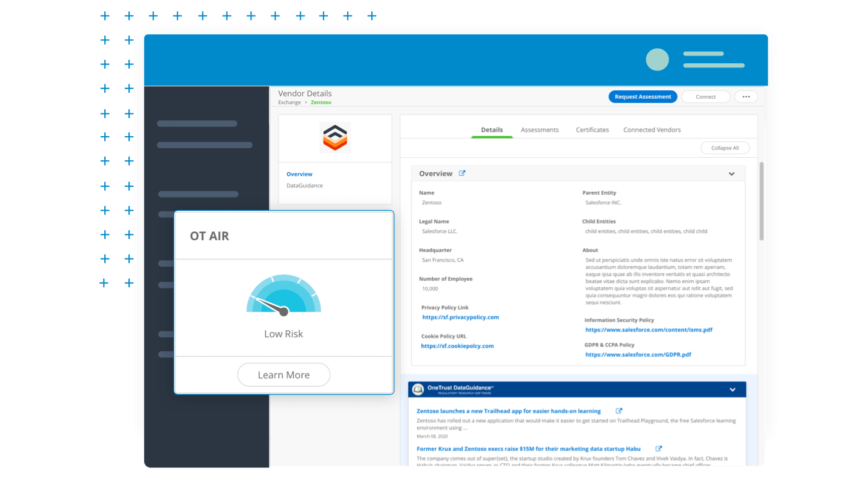The width and height of the screenshot is (868, 497).
Task: Open the more options ellipsis button
Action: 746,96
